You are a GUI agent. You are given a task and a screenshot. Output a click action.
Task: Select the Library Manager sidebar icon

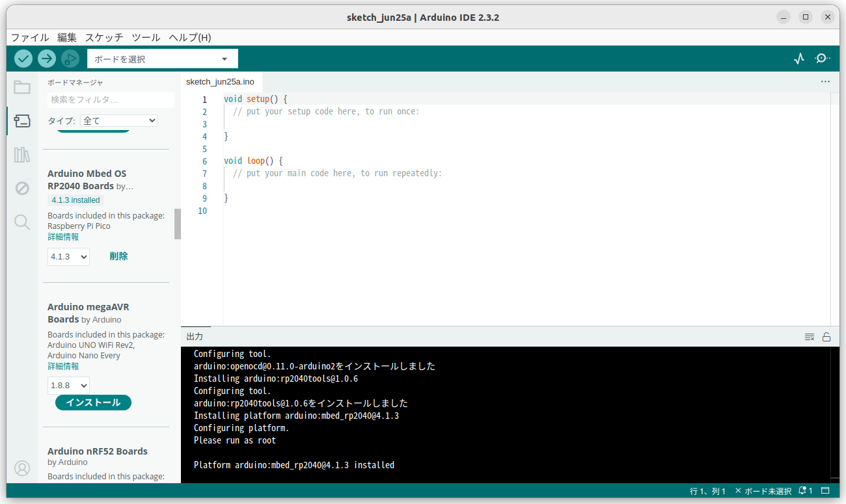pos(22,154)
